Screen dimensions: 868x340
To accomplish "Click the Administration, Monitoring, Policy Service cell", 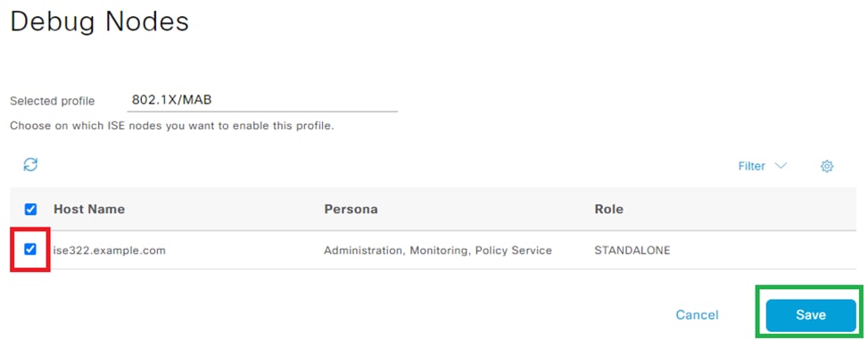I will pyautogui.click(x=438, y=250).
